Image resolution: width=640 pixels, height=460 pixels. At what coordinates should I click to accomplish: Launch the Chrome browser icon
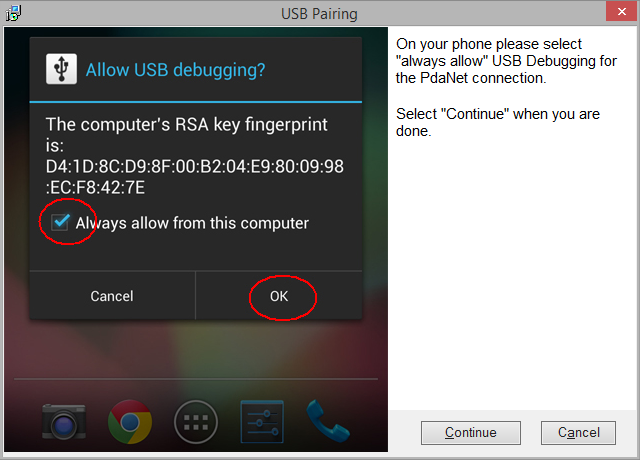(x=130, y=422)
